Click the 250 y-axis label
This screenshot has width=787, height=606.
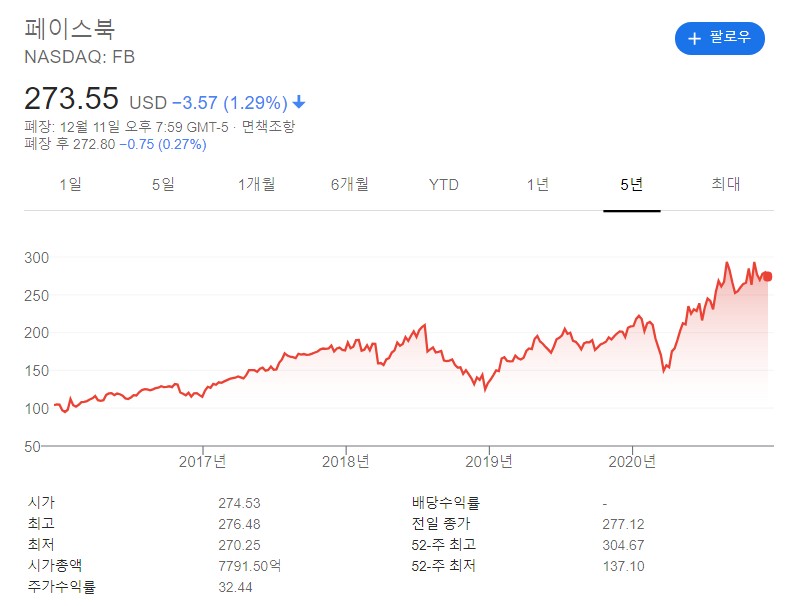[37, 296]
